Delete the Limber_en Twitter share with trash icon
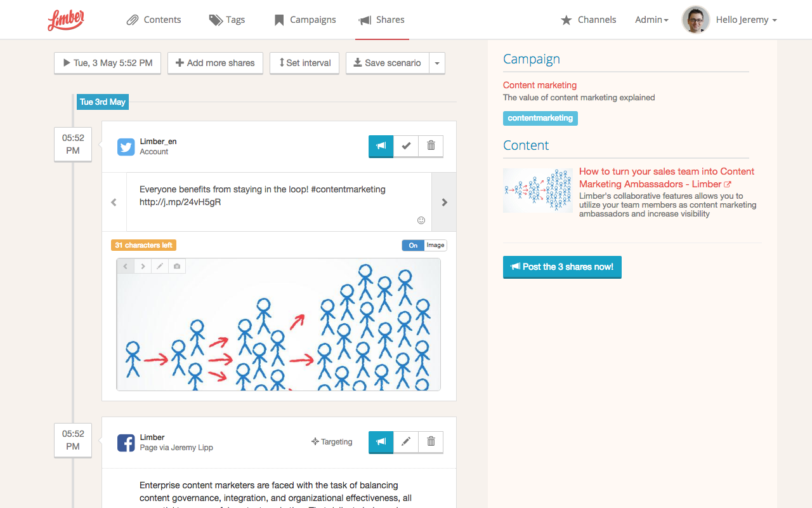 pyautogui.click(x=431, y=146)
